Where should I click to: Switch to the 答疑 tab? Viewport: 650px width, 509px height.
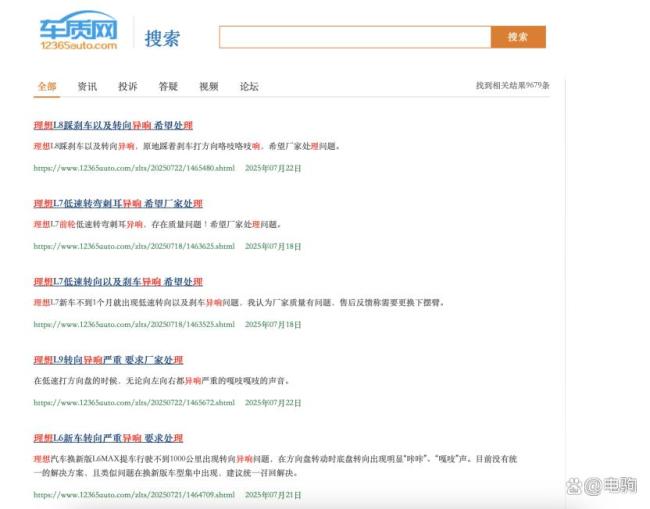click(168, 86)
